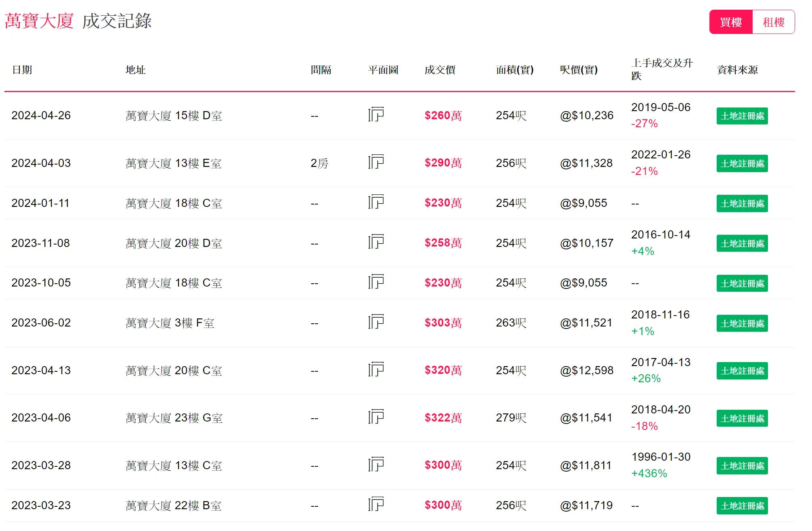
Task: Select the 買樓 tab
Action: (x=731, y=22)
